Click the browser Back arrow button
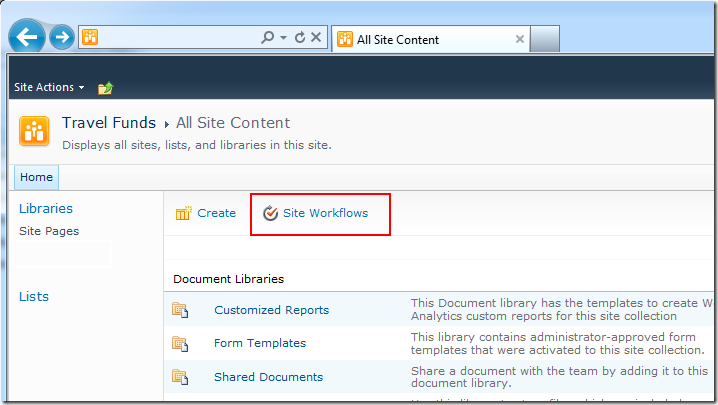 click(26, 38)
